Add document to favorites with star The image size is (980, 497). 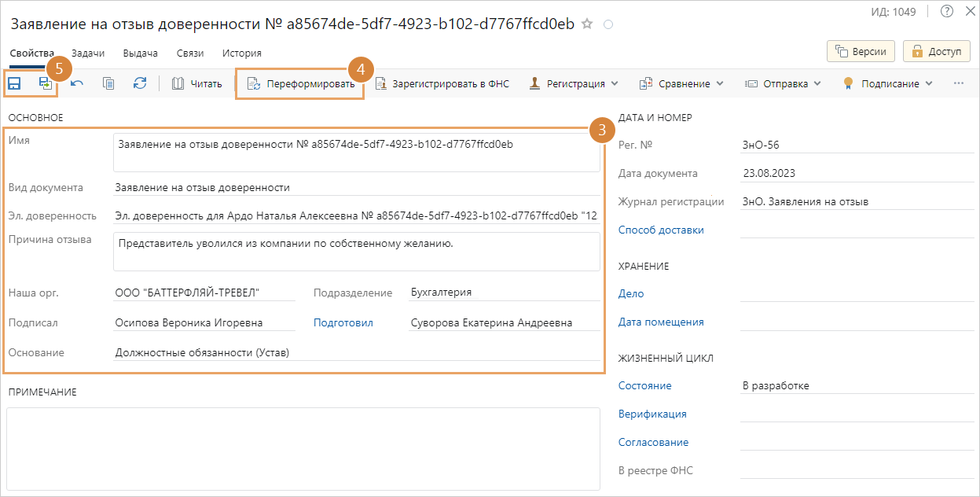[586, 24]
